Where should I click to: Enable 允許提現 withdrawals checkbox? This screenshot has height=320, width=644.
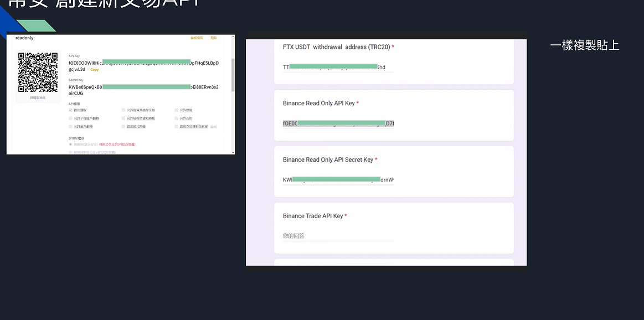click(176, 110)
